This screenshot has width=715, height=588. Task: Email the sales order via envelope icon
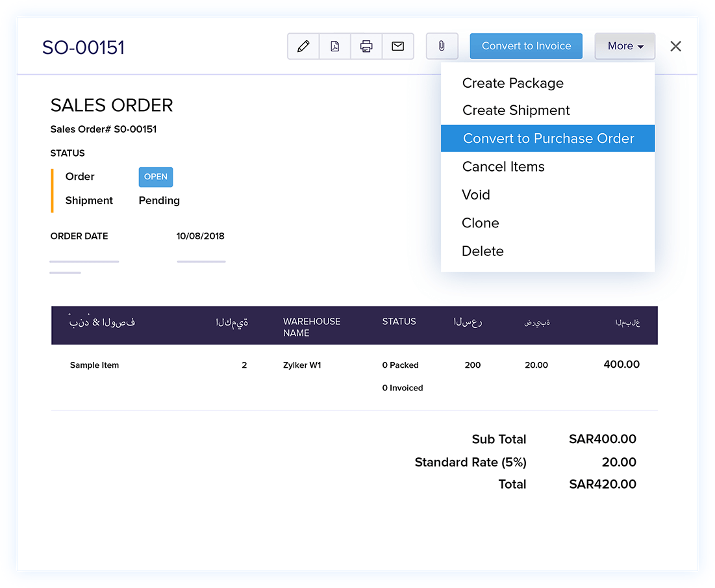coord(397,46)
